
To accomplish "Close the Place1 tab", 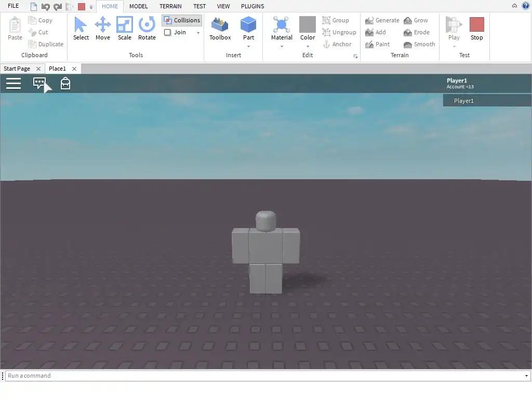I will [x=74, y=69].
